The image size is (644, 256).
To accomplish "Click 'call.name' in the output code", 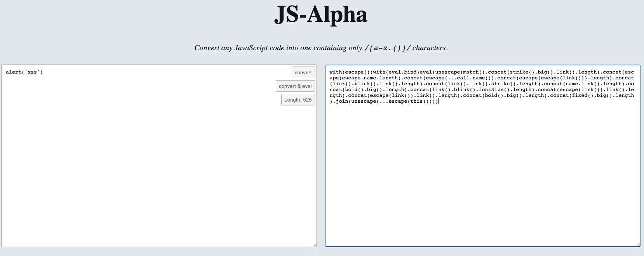I will 471,78.
